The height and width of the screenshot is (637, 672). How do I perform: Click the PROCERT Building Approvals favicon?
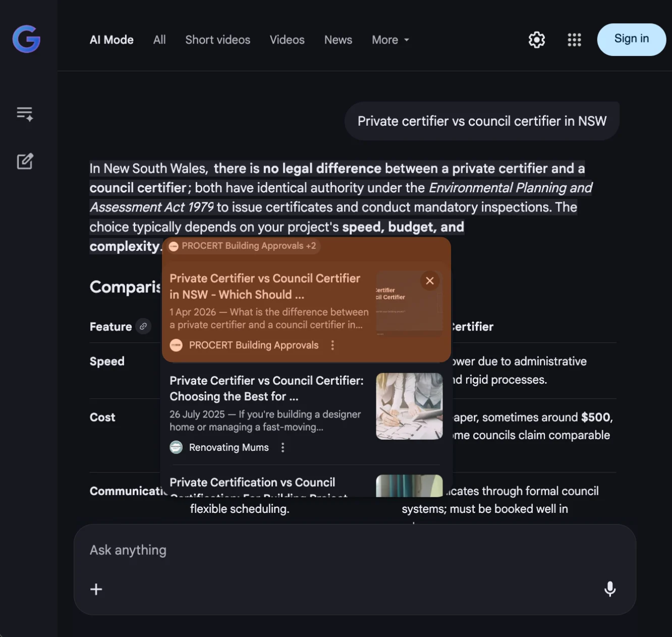click(x=176, y=345)
